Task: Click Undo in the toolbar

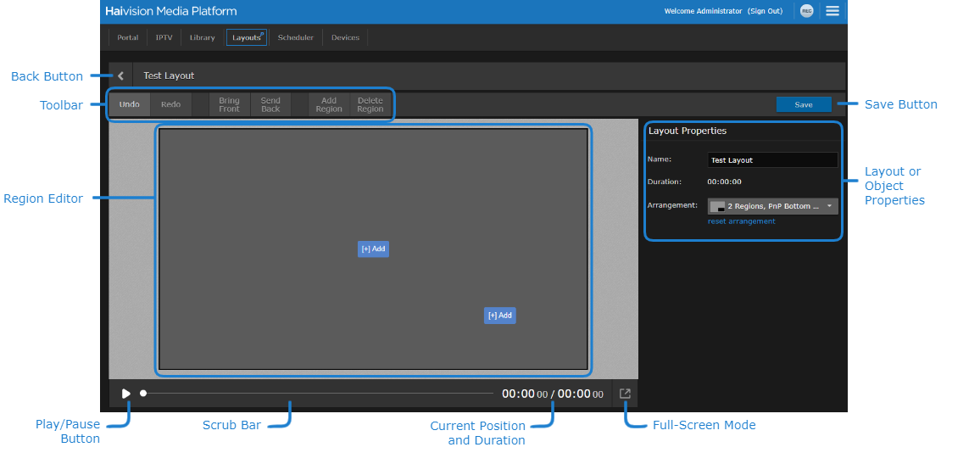Action: [x=129, y=104]
